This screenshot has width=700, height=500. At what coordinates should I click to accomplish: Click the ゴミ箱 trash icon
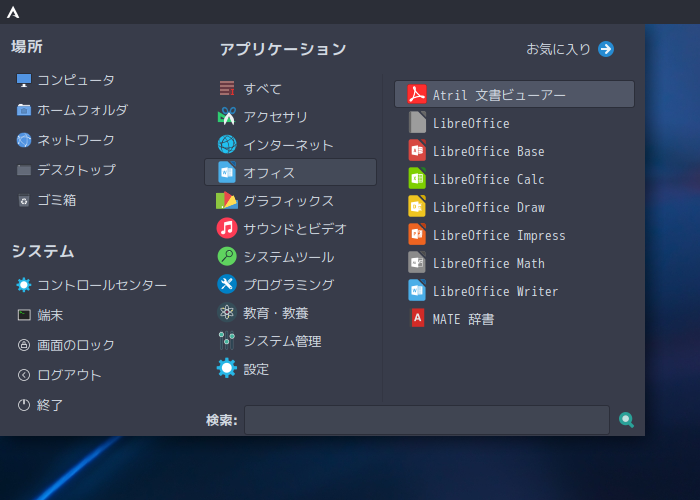pyautogui.click(x=24, y=200)
